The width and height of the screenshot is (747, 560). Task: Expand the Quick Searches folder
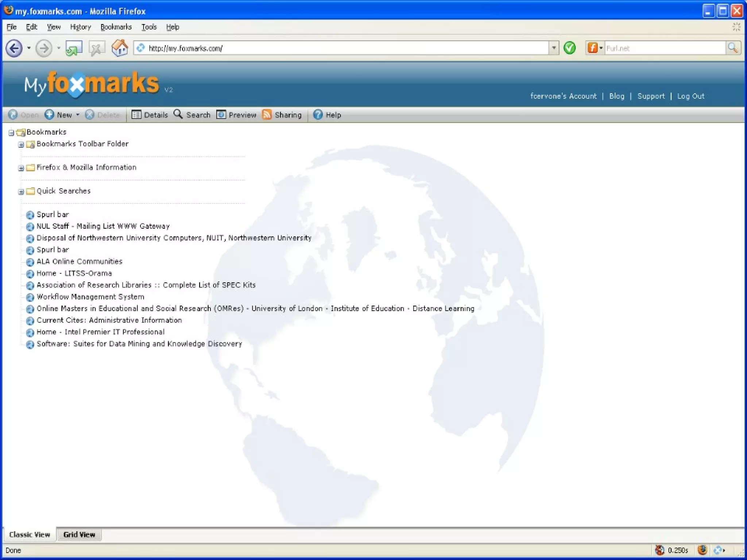pos(21,192)
